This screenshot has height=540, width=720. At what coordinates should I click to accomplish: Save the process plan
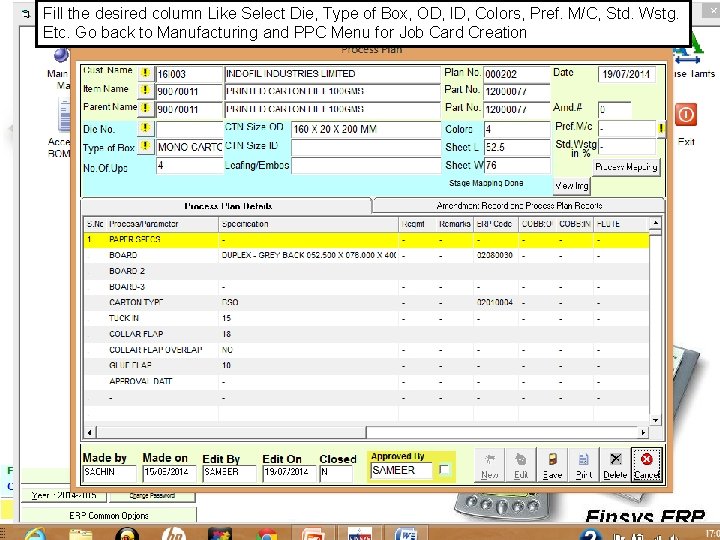[552, 465]
